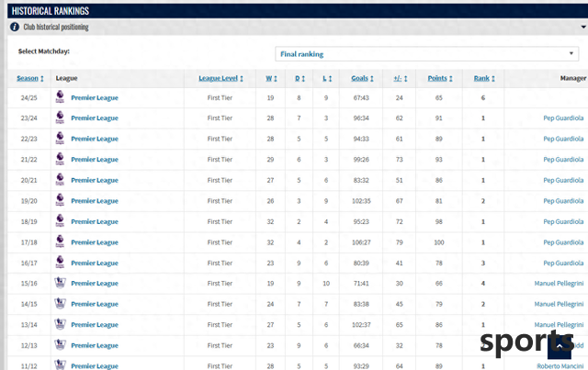Viewport: 588px width, 370px height.
Task: Open Premier League link for season 21/22
Action: coord(95,160)
